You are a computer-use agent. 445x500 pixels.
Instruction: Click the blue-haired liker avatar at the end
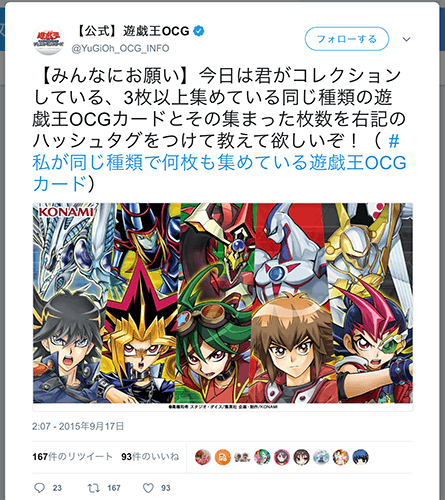tap(361, 457)
